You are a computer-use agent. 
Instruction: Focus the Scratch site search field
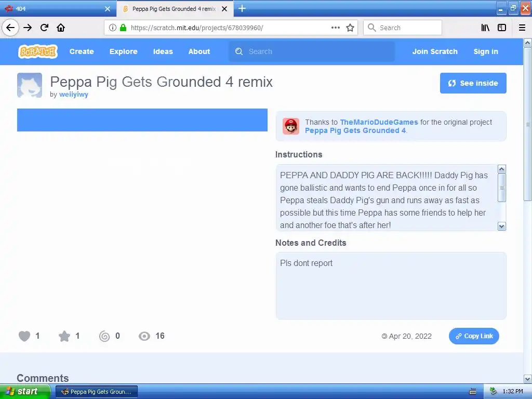(x=312, y=51)
